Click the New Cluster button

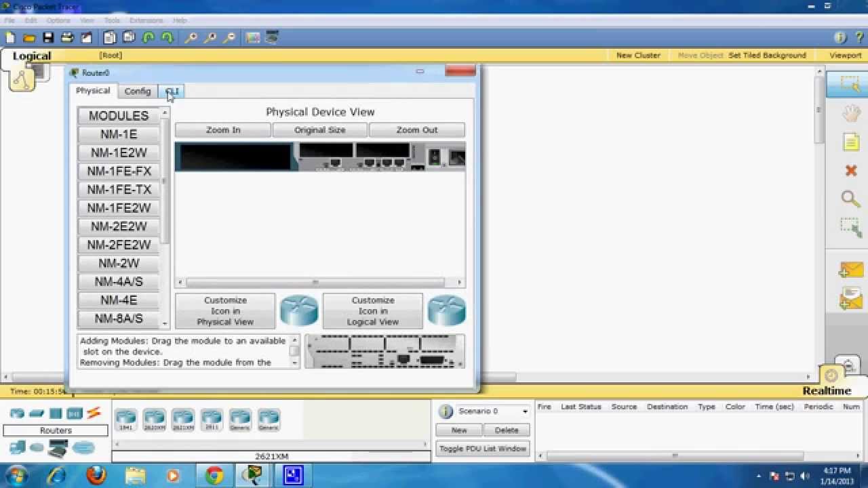click(x=638, y=56)
